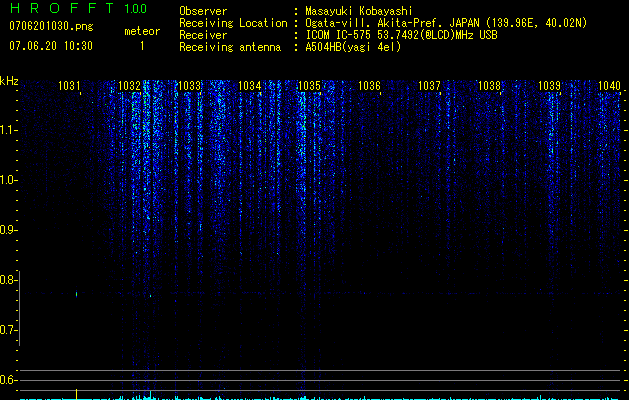Click the 1.1 kHz frequency tick label
The height and width of the screenshot is (400, 629).
click(x=8, y=130)
